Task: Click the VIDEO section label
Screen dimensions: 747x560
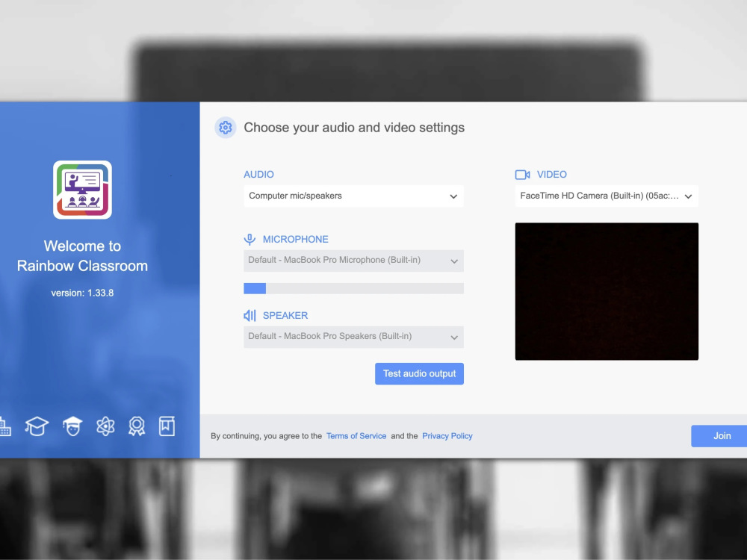Action: point(552,175)
